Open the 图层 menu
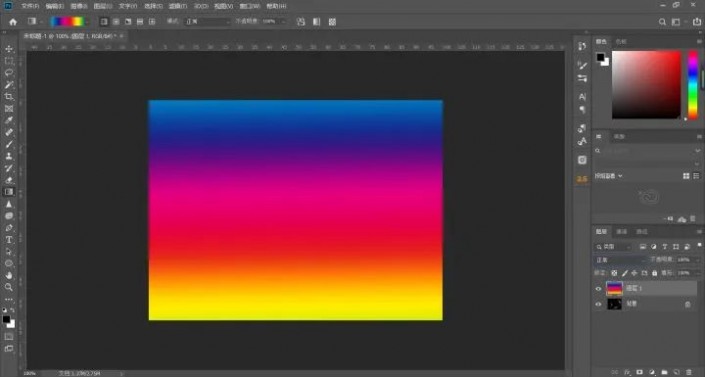This screenshot has height=377, width=705. tap(103, 6)
